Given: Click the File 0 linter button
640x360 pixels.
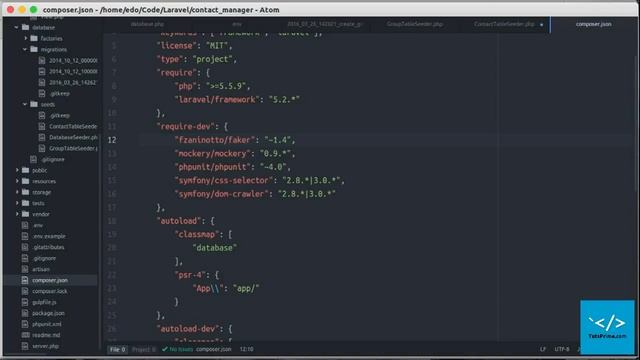Looking at the screenshot, I should tap(118, 349).
